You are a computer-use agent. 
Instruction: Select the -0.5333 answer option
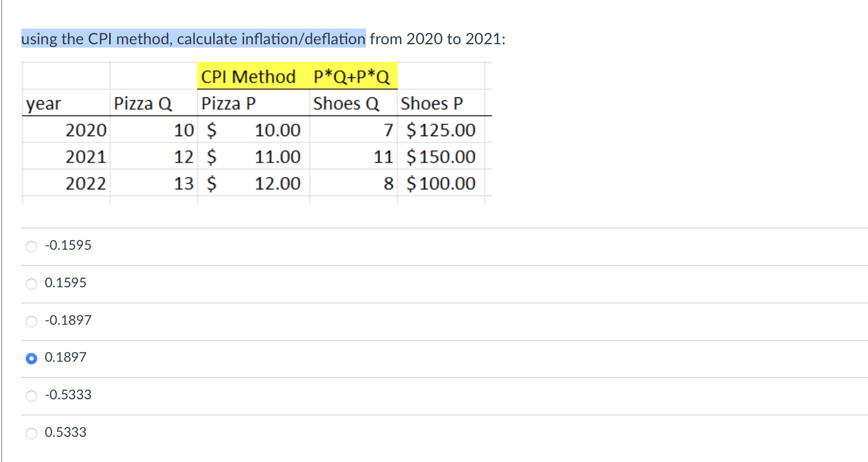click(x=31, y=395)
